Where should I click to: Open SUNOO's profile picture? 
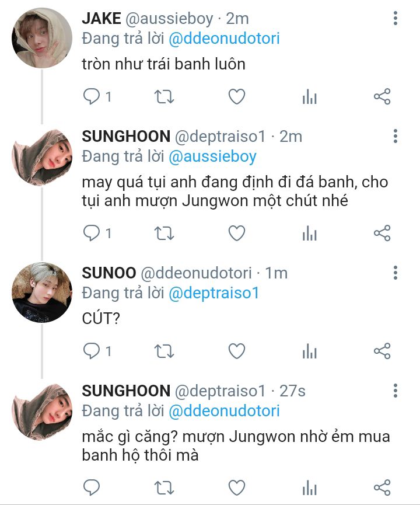pyautogui.click(x=41, y=292)
